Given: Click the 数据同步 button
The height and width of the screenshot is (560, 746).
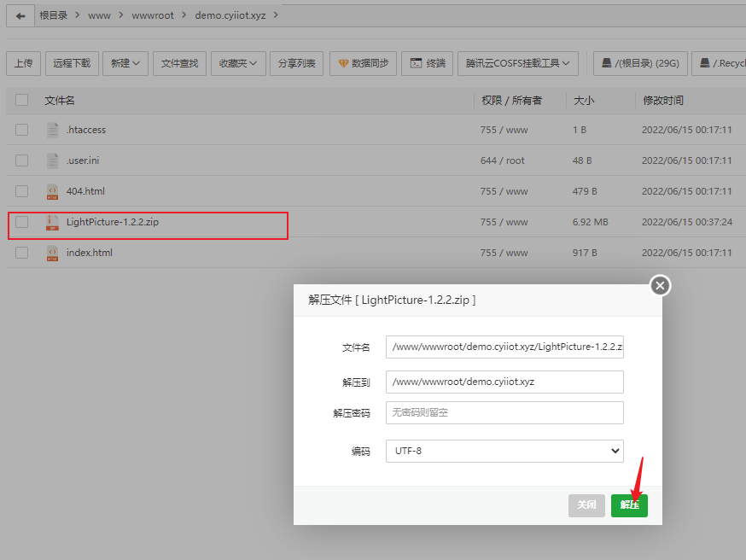Looking at the screenshot, I should coord(363,63).
